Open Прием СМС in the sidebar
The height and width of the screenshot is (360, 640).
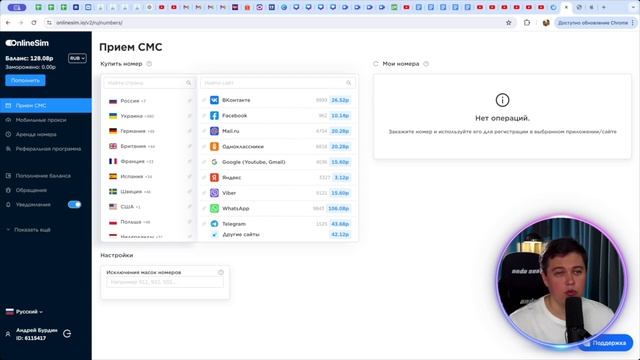[x=46, y=105]
